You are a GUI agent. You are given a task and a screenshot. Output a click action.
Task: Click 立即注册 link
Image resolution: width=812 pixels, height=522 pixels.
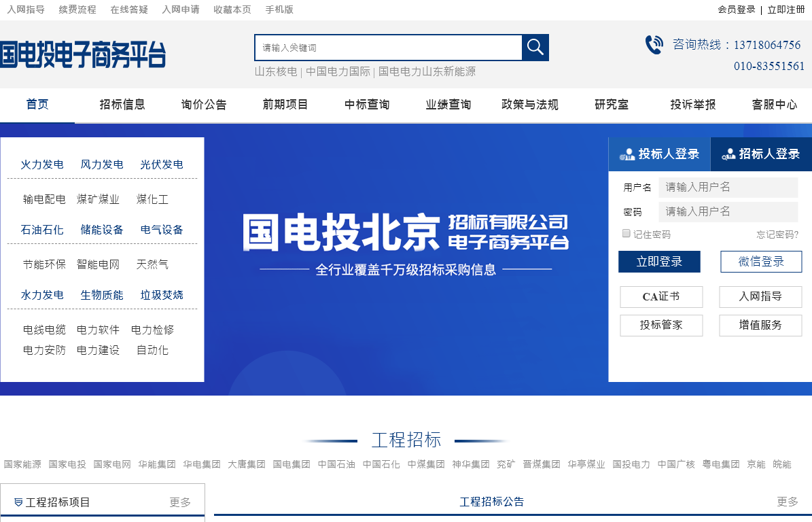(x=786, y=10)
